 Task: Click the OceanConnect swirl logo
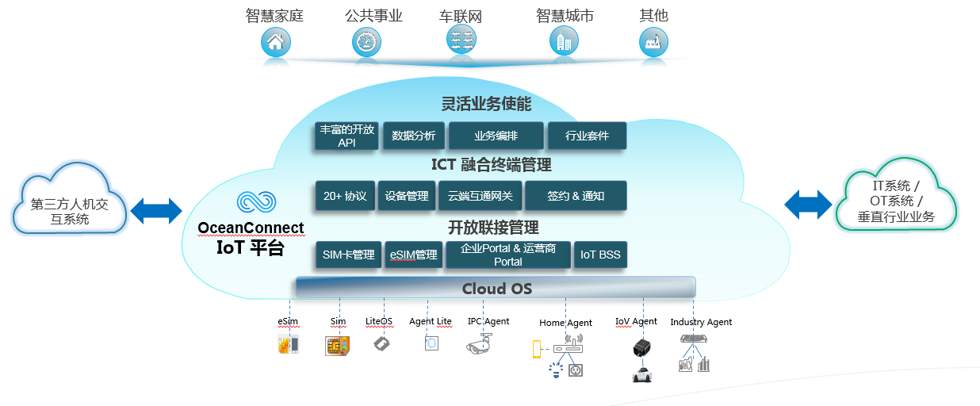257,203
